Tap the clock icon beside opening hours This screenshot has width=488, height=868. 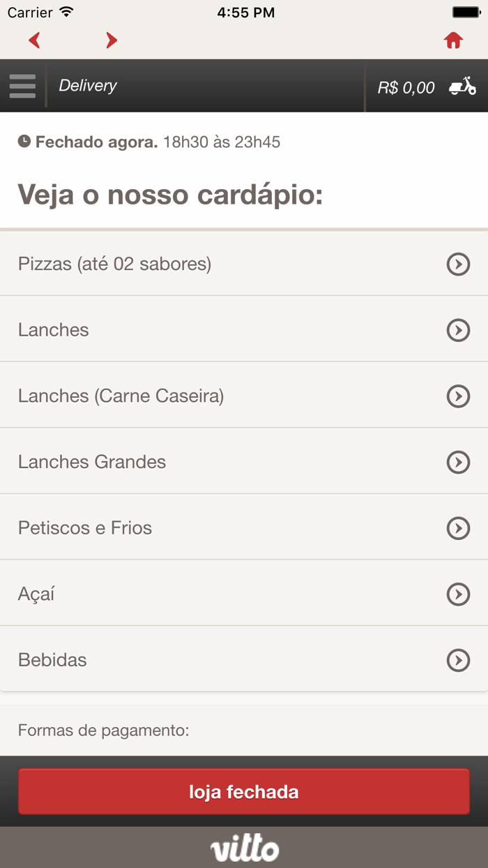(x=25, y=141)
